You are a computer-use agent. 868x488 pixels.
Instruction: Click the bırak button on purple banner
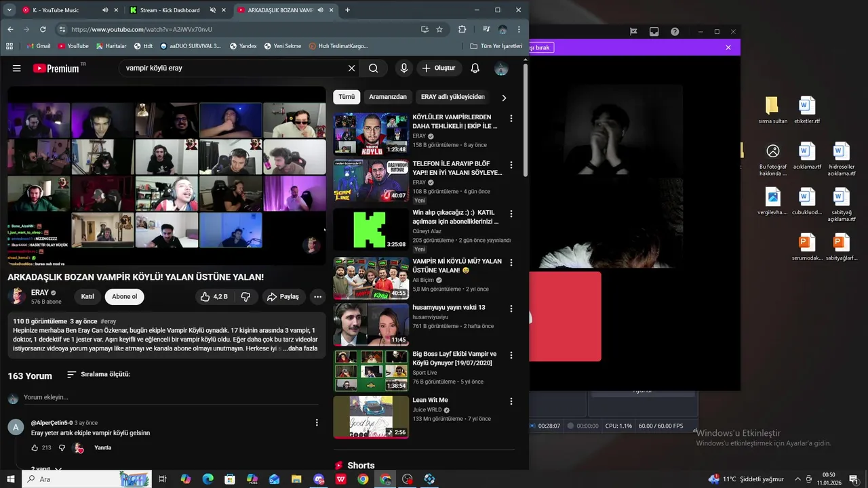point(540,47)
